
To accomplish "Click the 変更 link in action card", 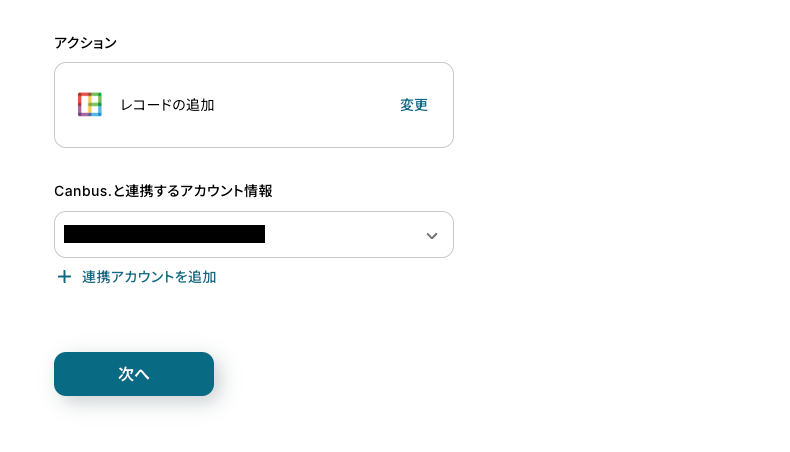I will 413,105.
